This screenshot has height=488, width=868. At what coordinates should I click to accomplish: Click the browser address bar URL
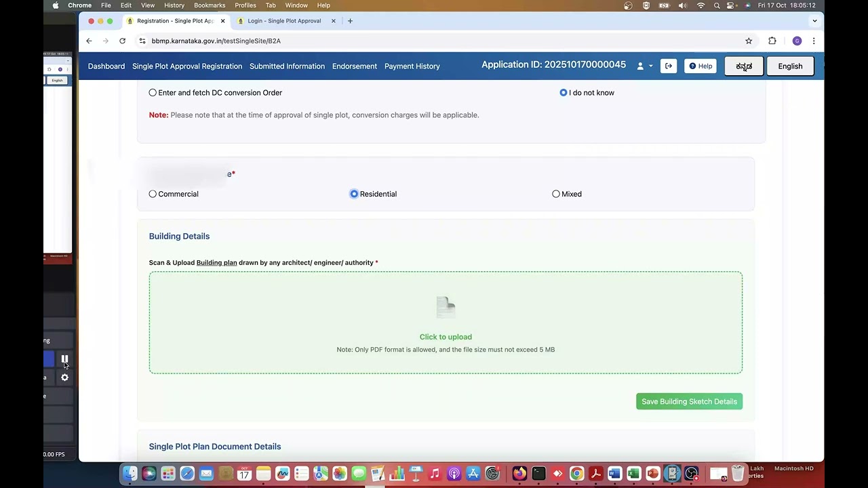216,41
